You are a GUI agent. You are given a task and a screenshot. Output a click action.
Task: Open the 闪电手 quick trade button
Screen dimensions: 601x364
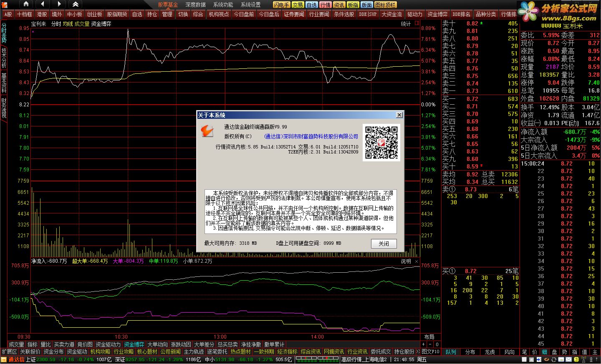[282, 5]
